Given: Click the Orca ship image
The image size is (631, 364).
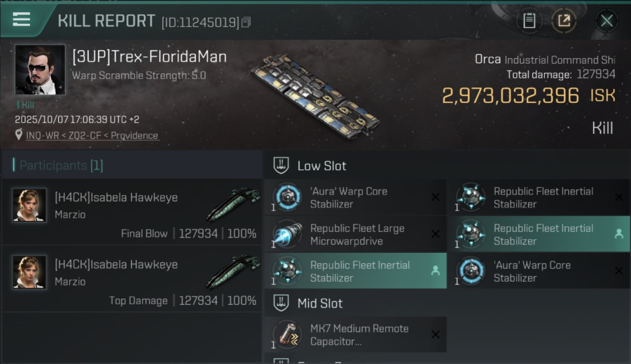Looking at the screenshot, I should coord(315,95).
